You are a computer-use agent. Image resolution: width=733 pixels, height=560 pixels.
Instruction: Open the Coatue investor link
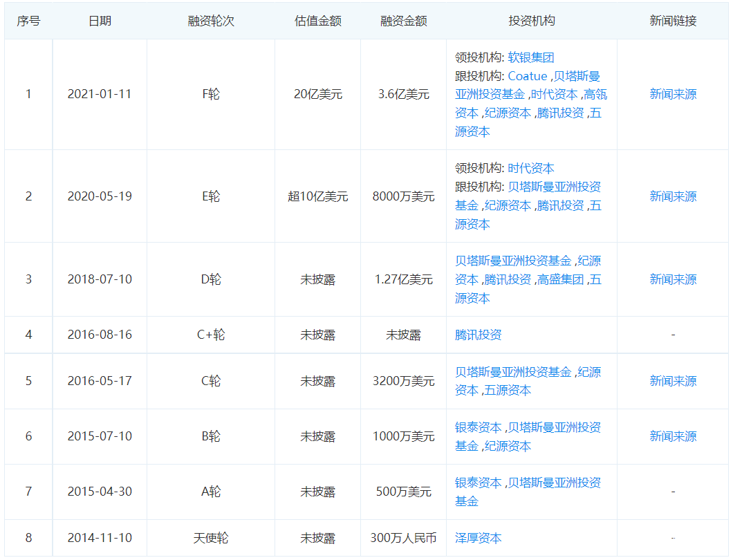coord(528,76)
